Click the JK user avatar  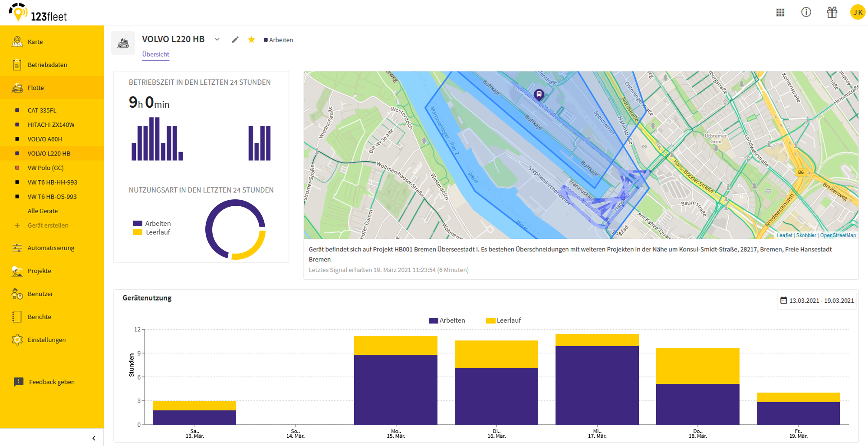click(x=858, y=12)
